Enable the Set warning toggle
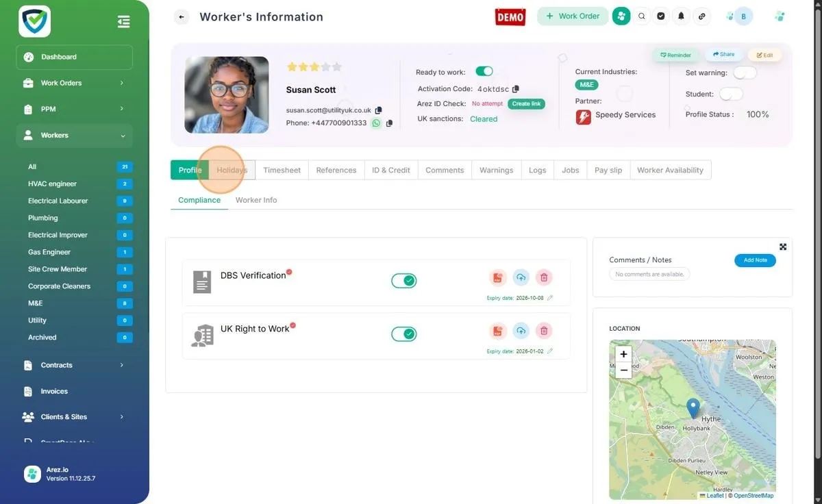This screenshot has height=504, width=822. tap(745, 73)
